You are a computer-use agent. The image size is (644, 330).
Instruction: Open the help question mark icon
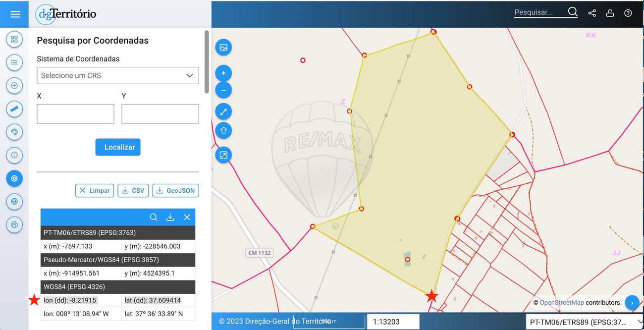pos(628,13)
